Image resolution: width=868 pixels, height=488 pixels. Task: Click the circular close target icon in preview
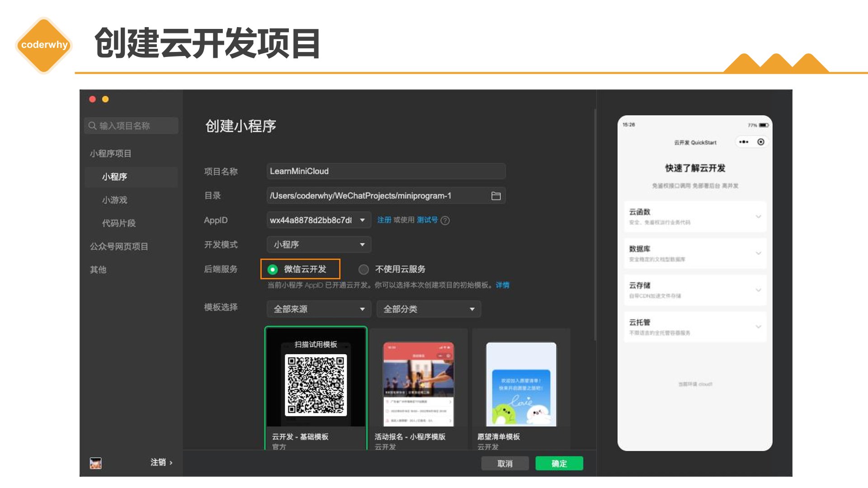(x=761, y=142)
